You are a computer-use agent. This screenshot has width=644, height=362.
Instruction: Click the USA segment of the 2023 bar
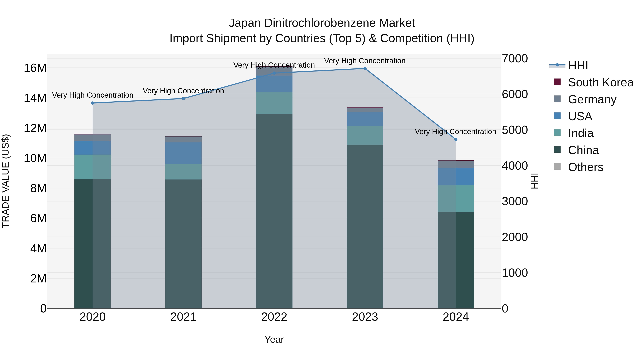(365, 119)
